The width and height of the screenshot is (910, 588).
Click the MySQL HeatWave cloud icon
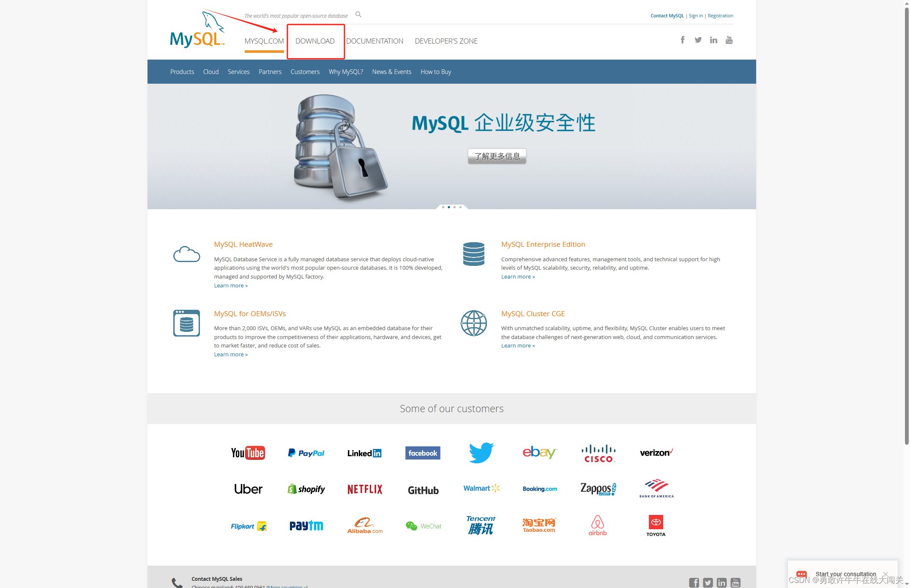(x=186, y=254)
